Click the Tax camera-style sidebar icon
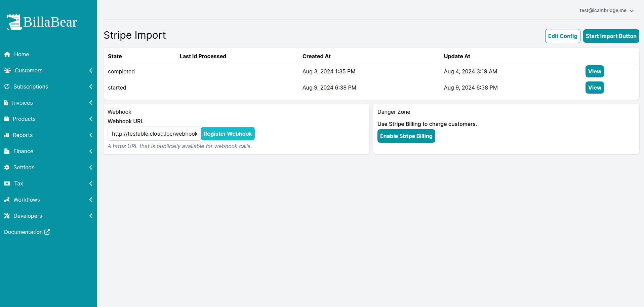This screenshot has width=644, height=307. (7, 183)
